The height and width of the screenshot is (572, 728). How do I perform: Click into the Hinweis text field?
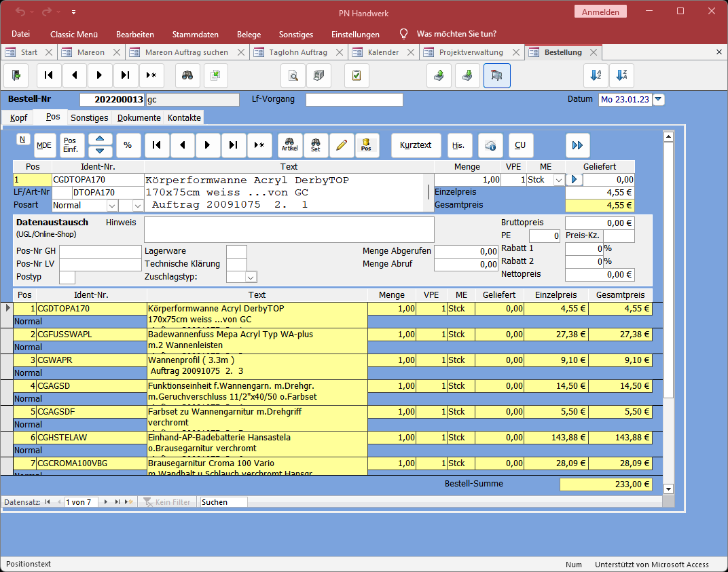289,229
